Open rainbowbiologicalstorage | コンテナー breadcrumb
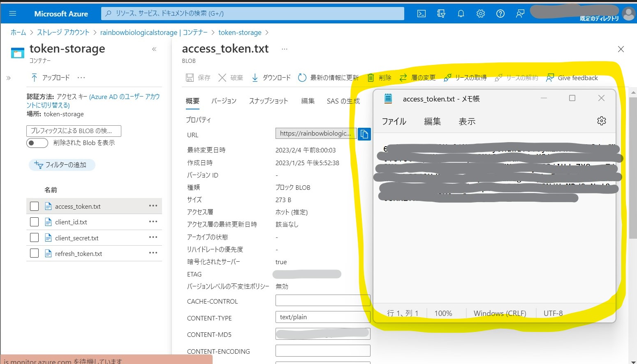The height and width of the screenshot is (364, 637). 154,32
